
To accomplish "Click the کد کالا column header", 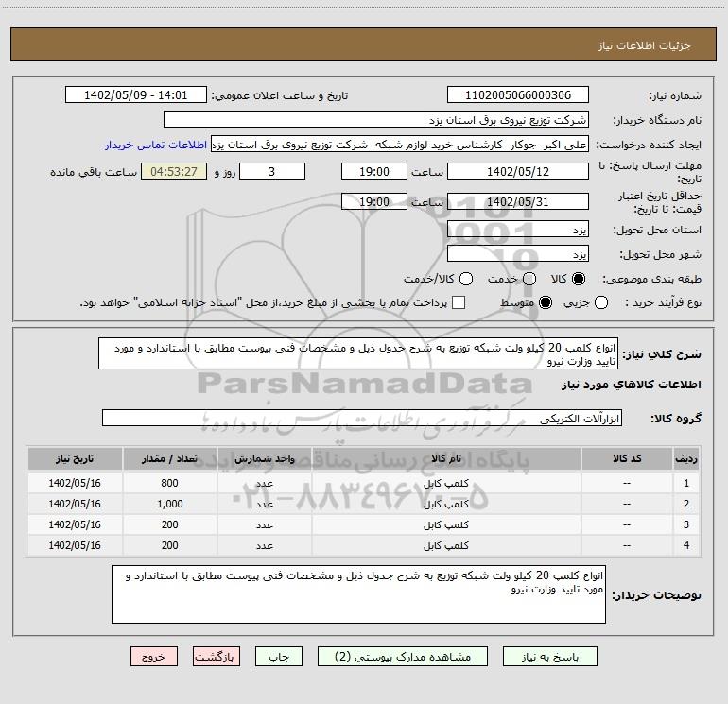I will point(627,459).
